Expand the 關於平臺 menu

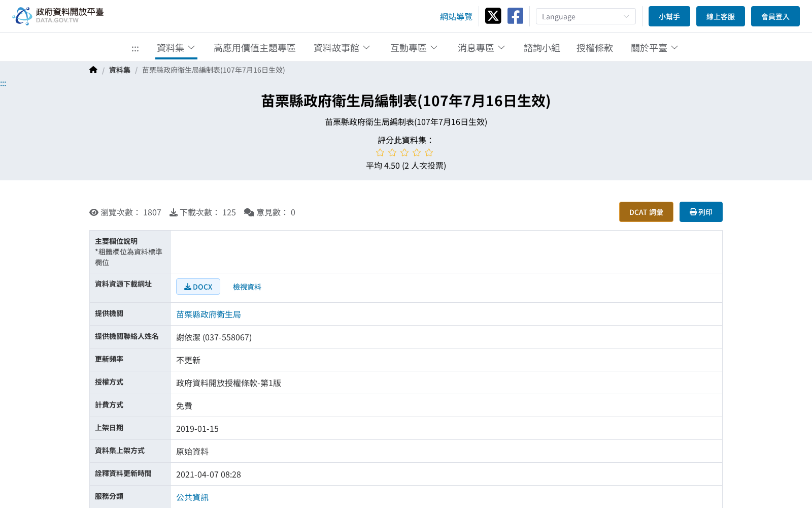(x=655, y=48)
